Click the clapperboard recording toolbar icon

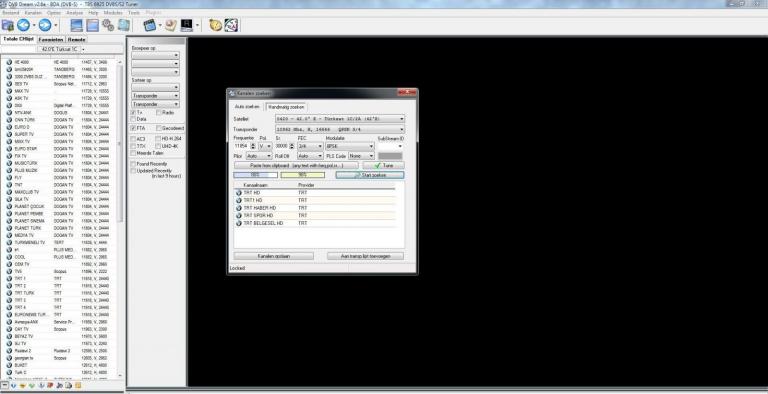pyautogui.click(x=149, y=25)
